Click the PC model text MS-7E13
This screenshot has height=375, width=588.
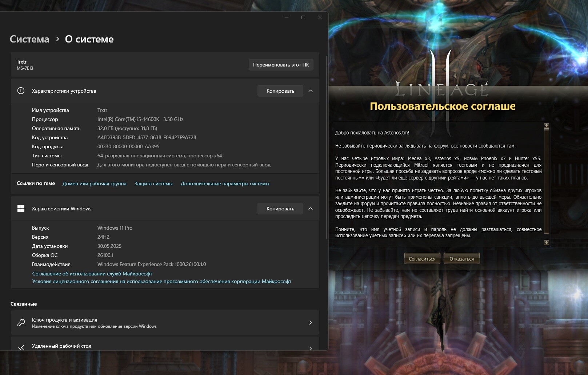tap(25, 68)
